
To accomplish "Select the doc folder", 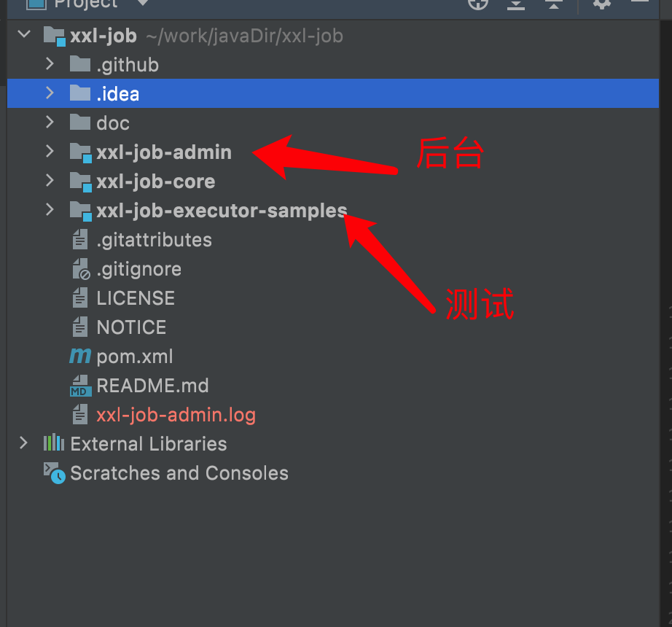I will [x=112, y=123].
